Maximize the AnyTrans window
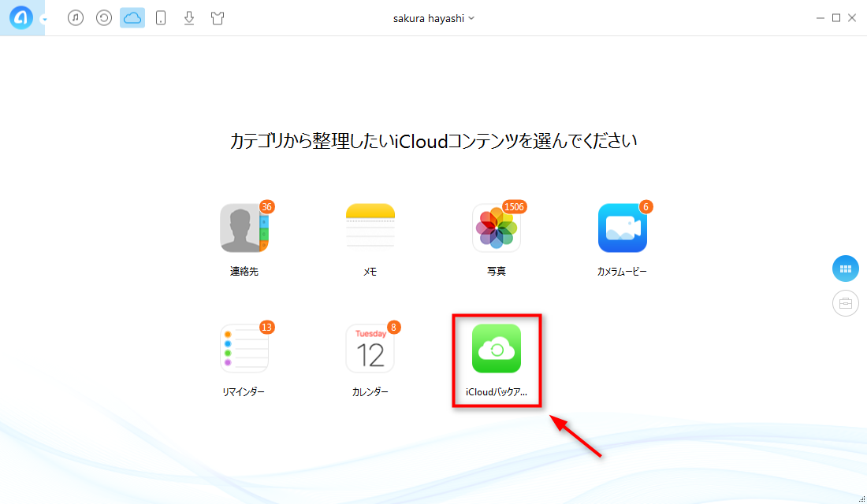The width and height of the screenshot is (867, 504). (x=836, y=18)
